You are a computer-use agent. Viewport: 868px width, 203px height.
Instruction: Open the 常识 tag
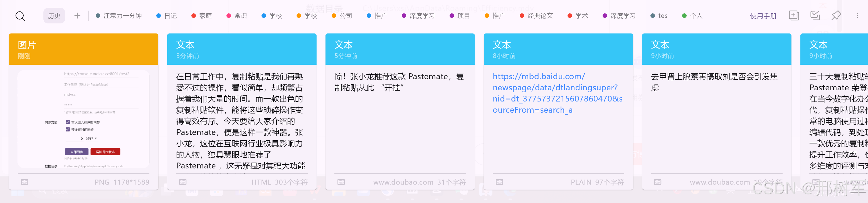[237, 16]
